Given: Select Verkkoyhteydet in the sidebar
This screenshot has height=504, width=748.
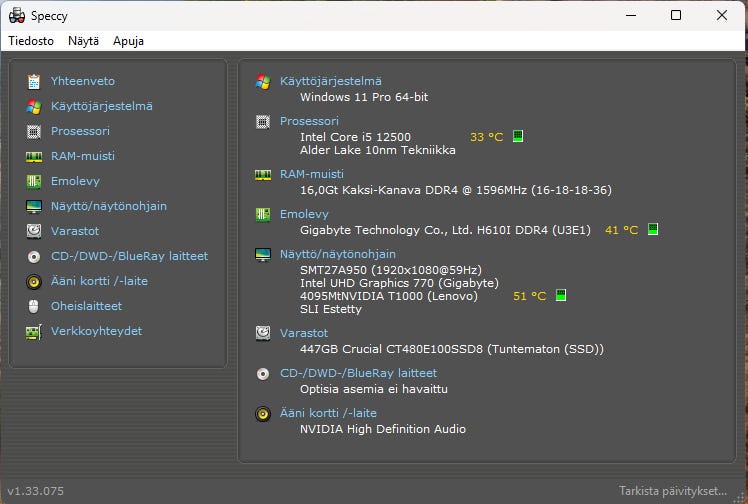Looking at the screenshot, I should pyautogui.click(x=96, y=331).
